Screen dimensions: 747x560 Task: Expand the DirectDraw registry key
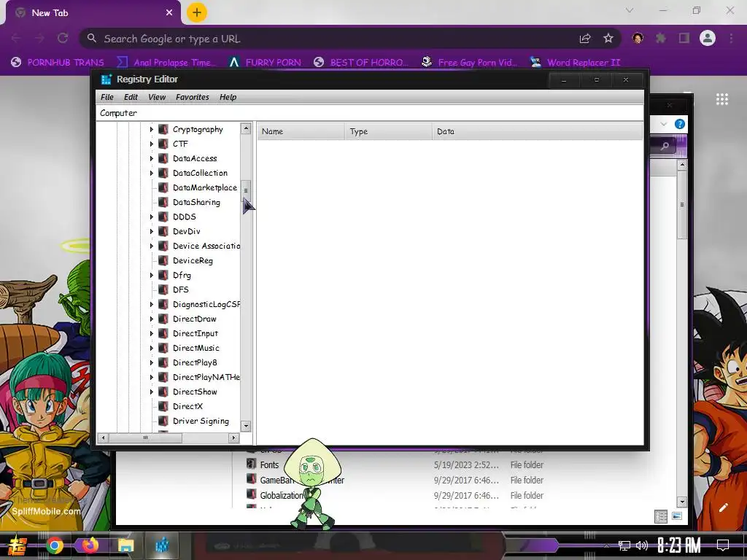tap(152, 319)
